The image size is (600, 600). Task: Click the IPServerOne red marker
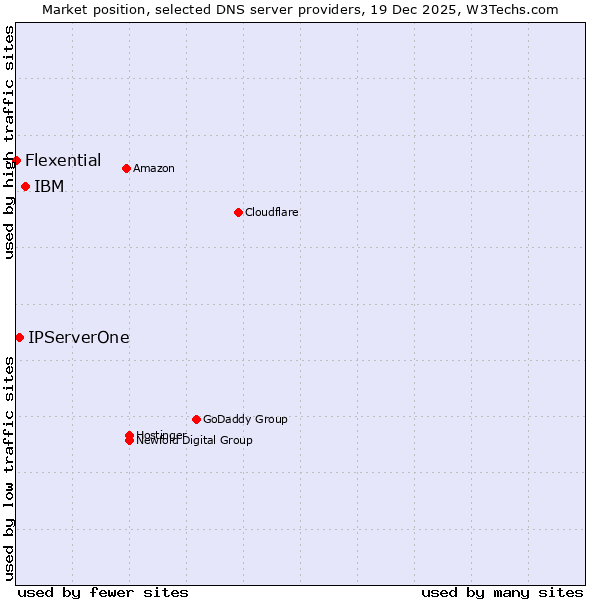tap(19, 337)
